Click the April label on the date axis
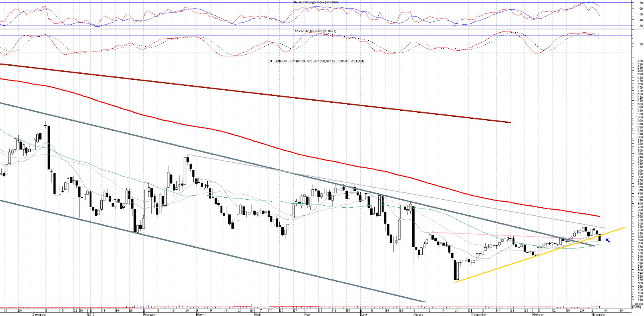Viewport: 644px width, 316px height. [x=257, y=314]
